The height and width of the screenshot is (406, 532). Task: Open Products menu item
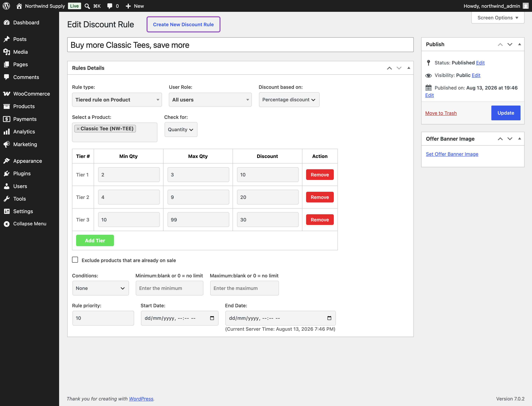30,106
